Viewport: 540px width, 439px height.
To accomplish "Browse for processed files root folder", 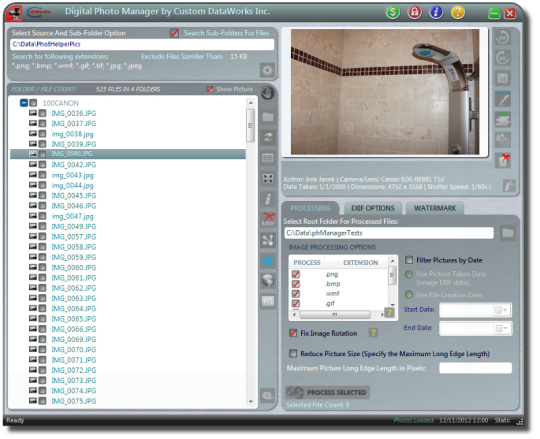I will pyautogui.click(x=508, y=233).
